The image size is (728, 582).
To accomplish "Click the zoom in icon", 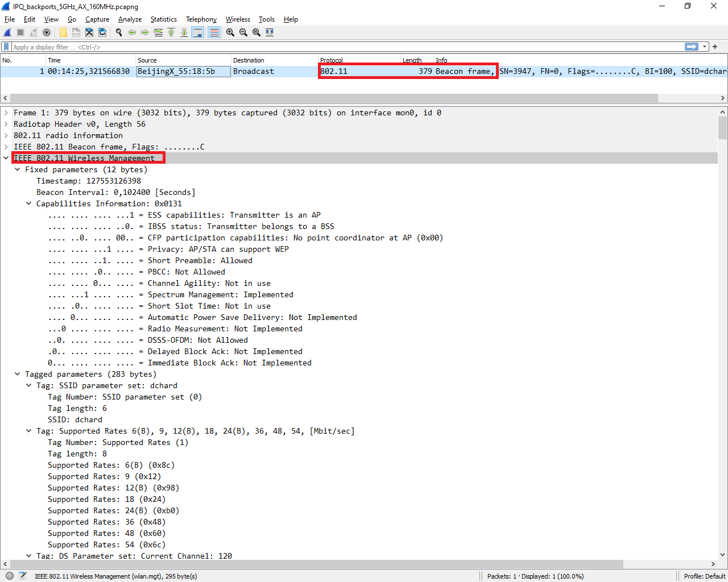I will pyautogui.click(x=230, y=32).
